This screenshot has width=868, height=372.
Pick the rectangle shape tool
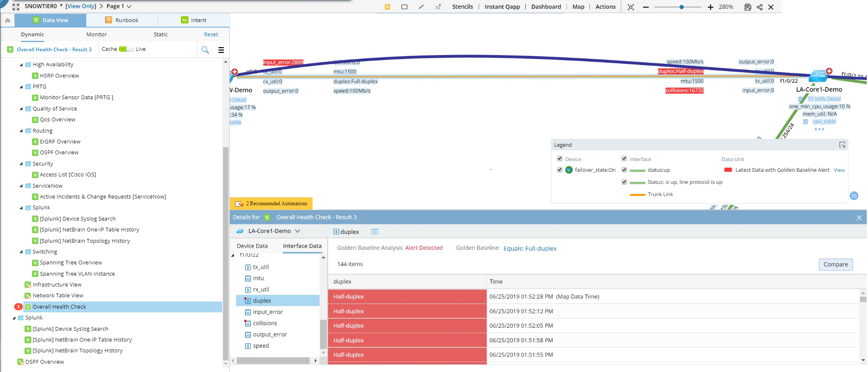[404, 7]
